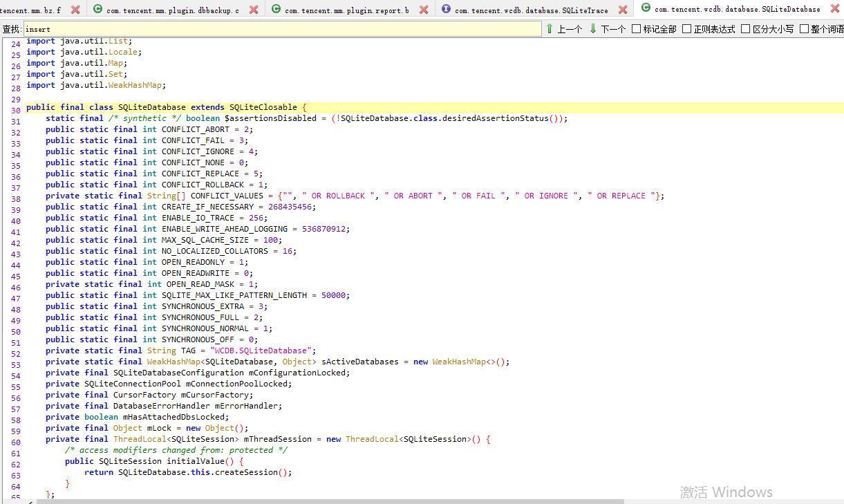Find next match with 下一个
Screen dimensions: 844x504
coord(607,29)
